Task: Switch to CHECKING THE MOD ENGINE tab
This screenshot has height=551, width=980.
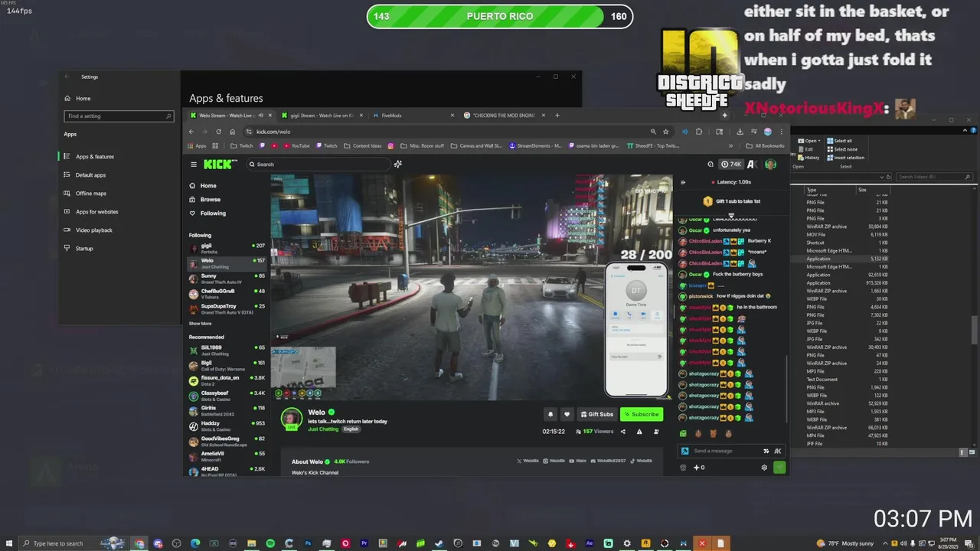Action: [x=503, y=116]
